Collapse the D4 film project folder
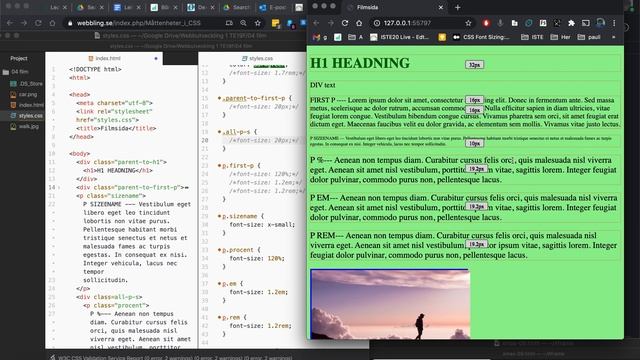640x360 pixels. click(x=16, y=72)
